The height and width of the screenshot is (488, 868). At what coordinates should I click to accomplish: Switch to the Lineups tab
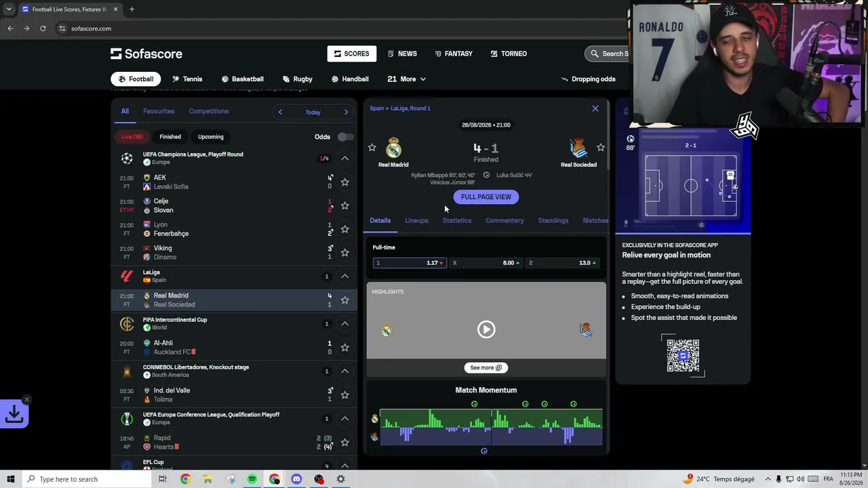coord(416,220)
